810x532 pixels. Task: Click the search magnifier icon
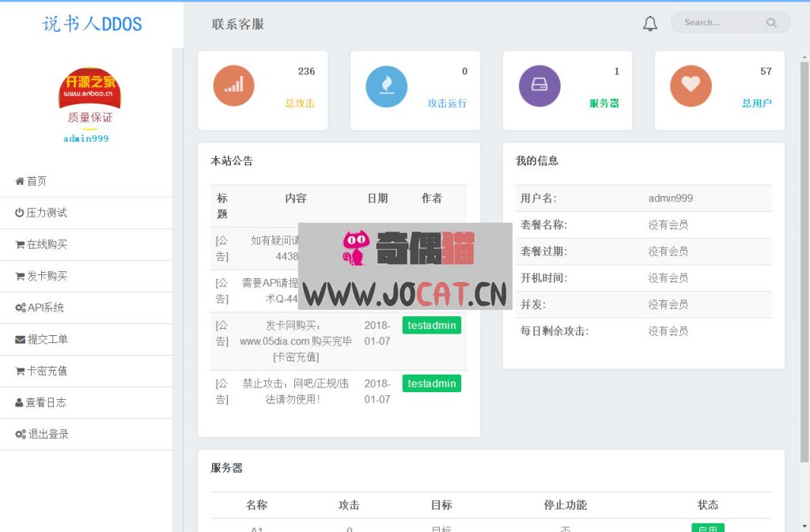tap(771, 23)
